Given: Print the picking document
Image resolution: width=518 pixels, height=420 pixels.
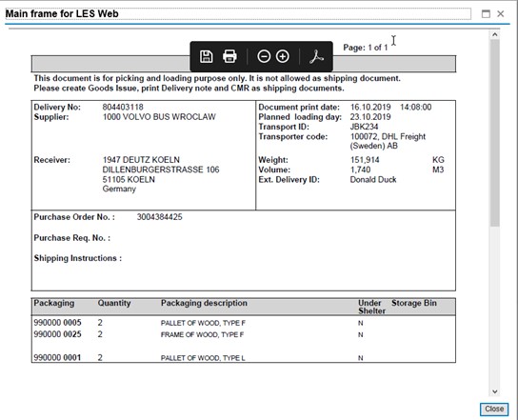Looking at the screenshot, I should [x=229, y=56].
